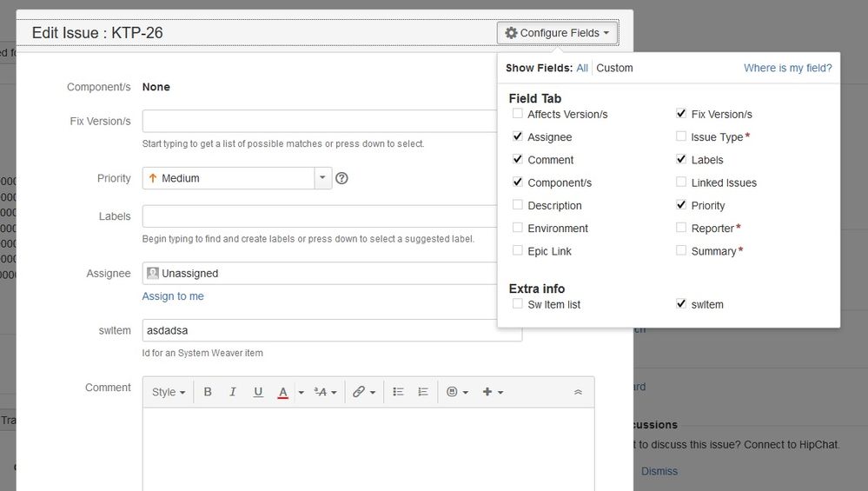Screen dimensions: 868x491
Task: Expand the text color dropdown arrow
Action: coord(301,393)
